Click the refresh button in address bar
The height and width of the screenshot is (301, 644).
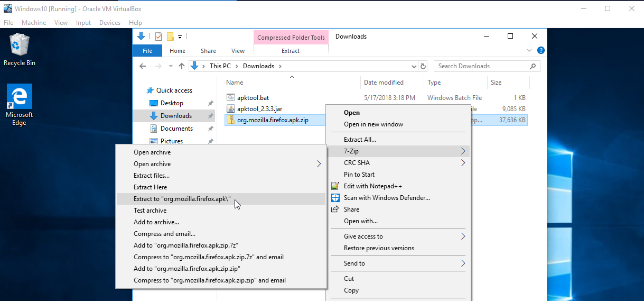point(423,66)
